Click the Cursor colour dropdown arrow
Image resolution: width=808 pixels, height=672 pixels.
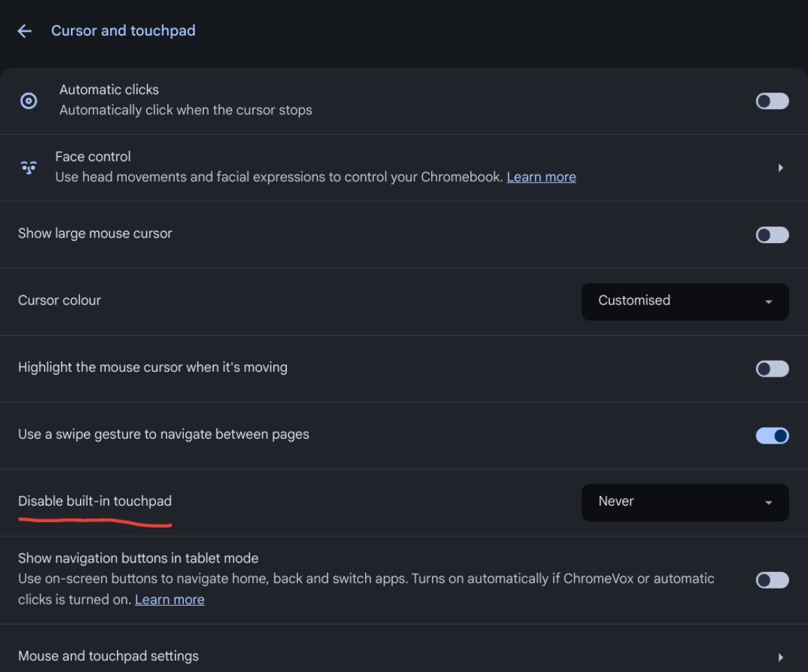768,302
